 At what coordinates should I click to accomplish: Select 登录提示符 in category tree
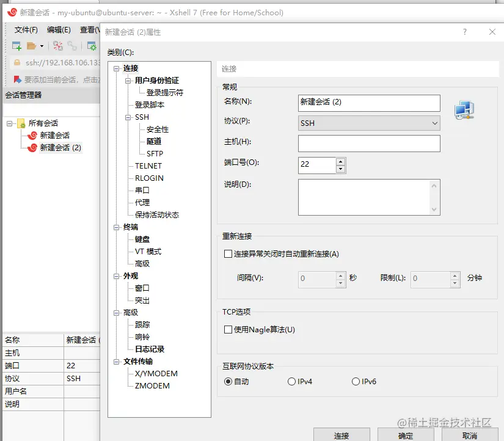(x=164, y=93)
